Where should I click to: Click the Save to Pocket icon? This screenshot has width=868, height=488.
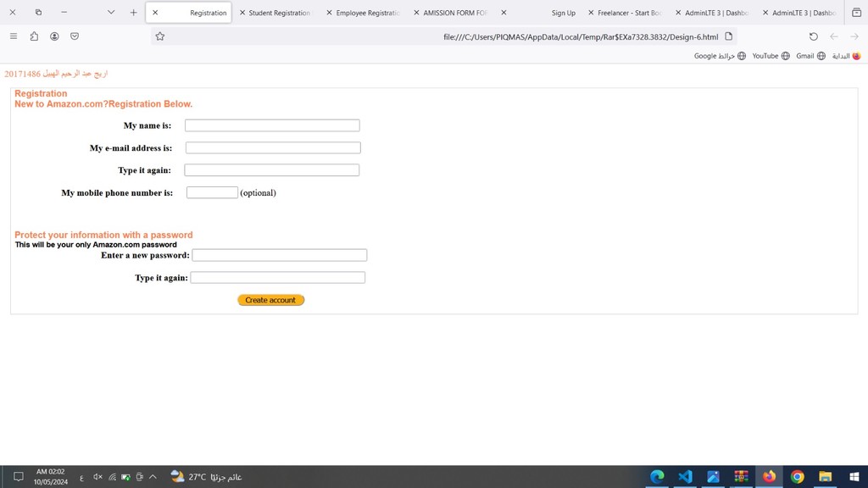point(75,36)
